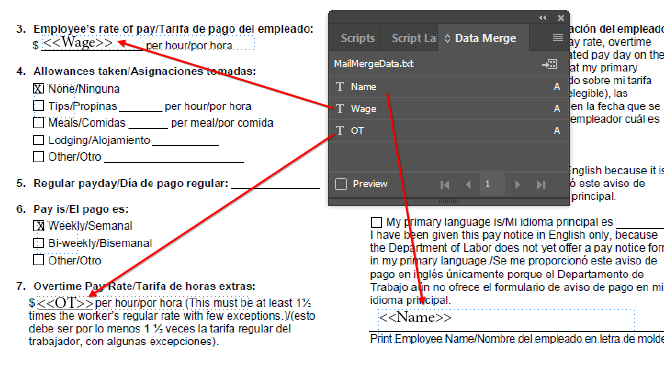Uncheck the Weekly/Semanal checkbox
The width and height of the screenshot is (664, 366).
tap(39, 226)
